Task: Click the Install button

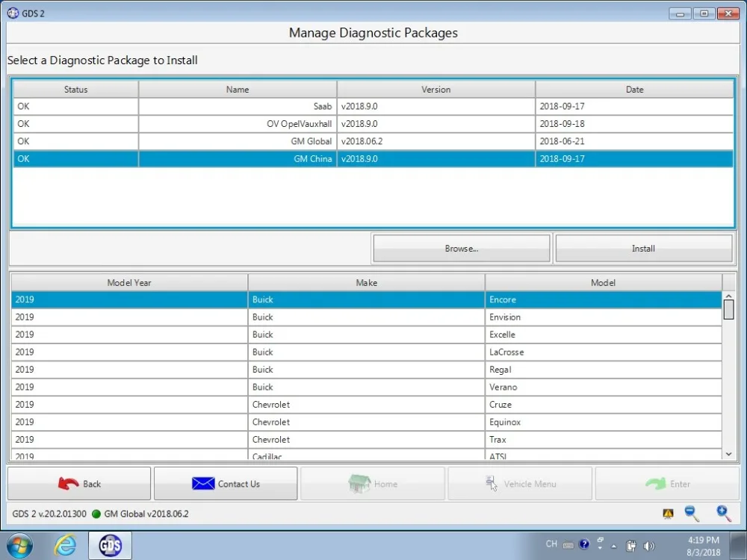Action: pyautogui.click(x=644, y=249)
